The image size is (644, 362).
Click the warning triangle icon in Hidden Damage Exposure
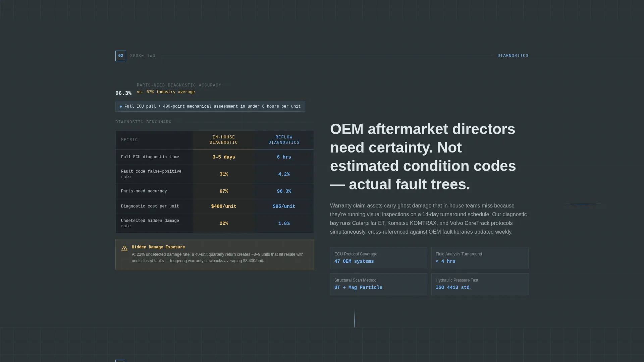124,248
